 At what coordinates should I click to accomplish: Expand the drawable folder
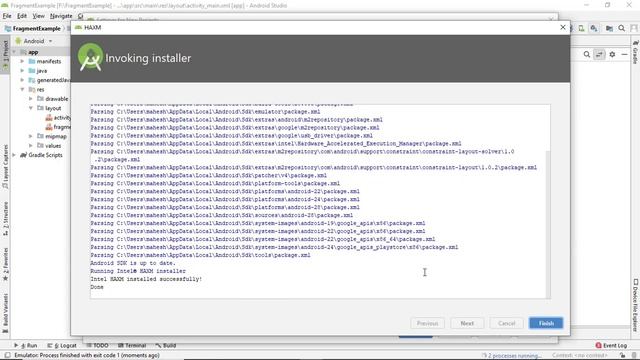pyautogui.click(x=31, y=99)
